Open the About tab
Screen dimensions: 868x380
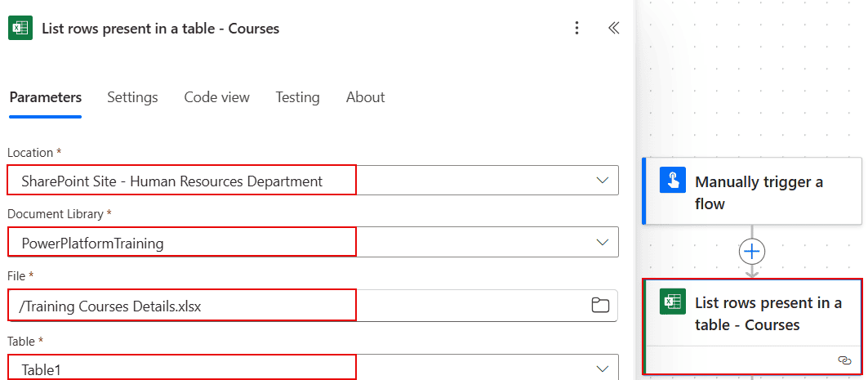pos(365,97)
